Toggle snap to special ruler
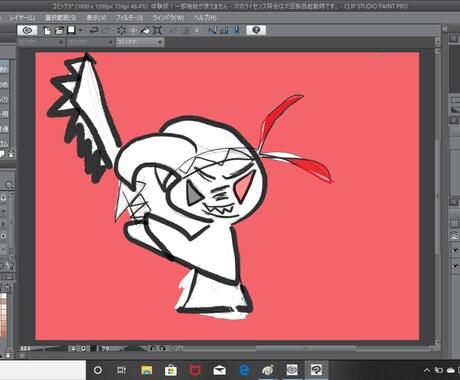This screenshot has height=380, width=460. click(x=224, y=31)
